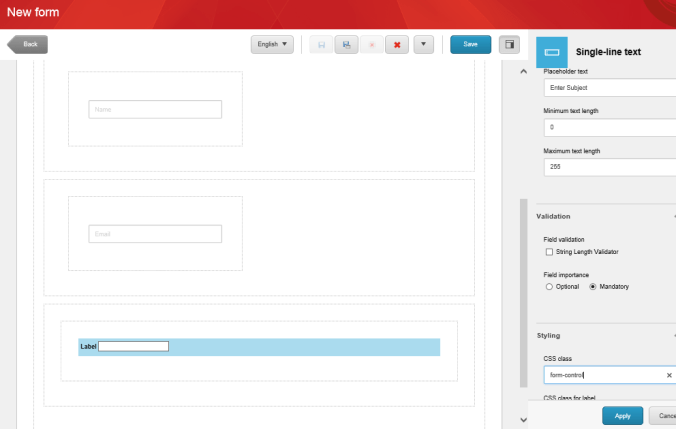The width and height of the screenshot is (676, 429).
Task: Click Apply to confirm field settings
Action: click(x=622, y=415)
